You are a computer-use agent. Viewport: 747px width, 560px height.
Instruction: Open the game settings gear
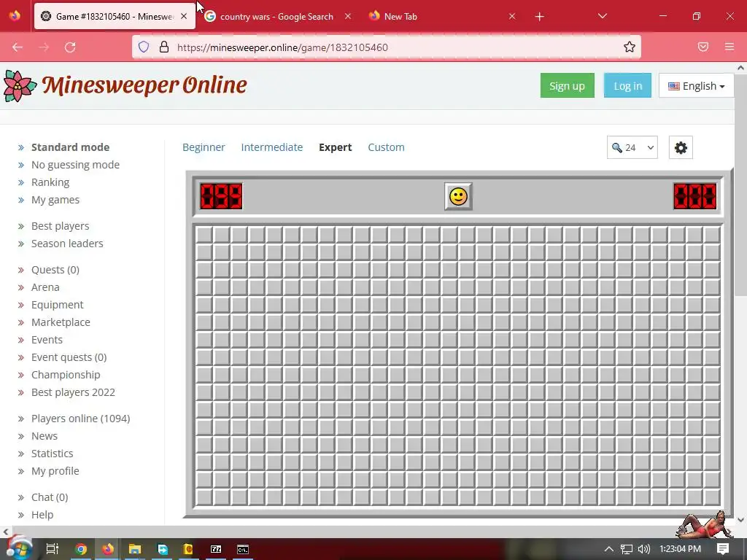pyautogui.click(x=681, y=147)
